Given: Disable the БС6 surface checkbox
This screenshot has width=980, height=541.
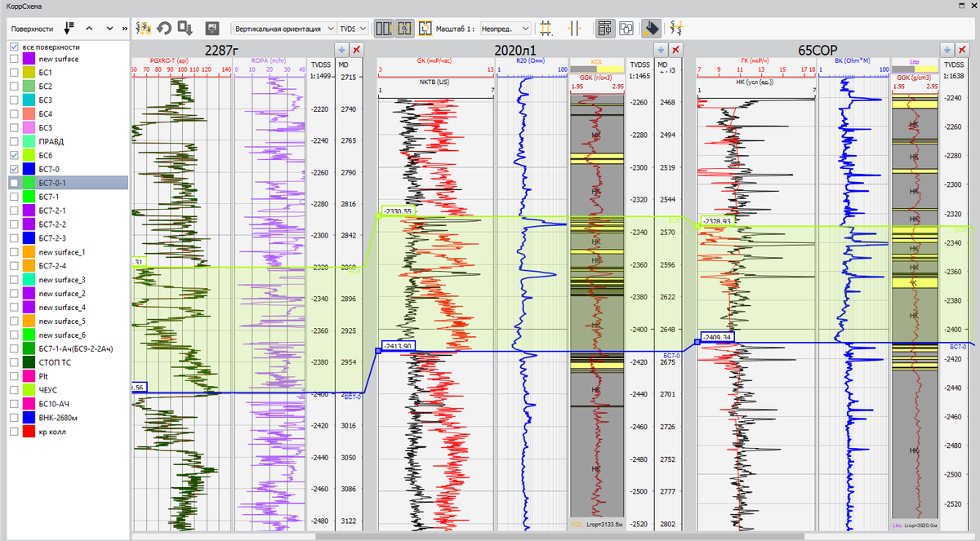Looking at the screenshot, I should pos(14,155).
